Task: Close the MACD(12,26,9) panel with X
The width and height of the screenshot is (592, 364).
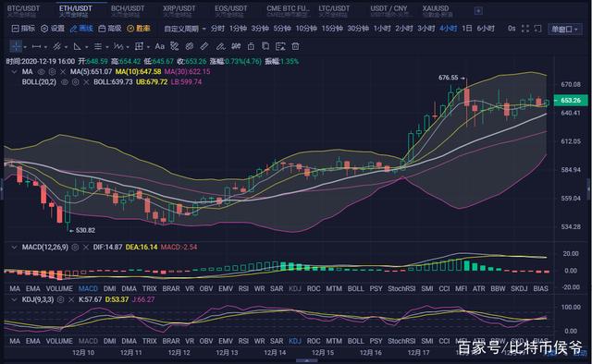Action: click(x=86, y=247)
